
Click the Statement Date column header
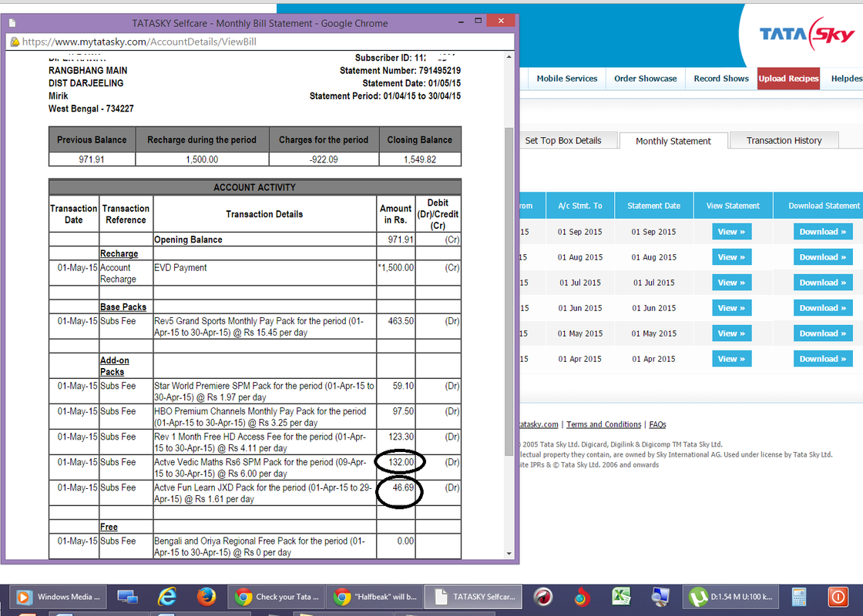tap(654, 206)
